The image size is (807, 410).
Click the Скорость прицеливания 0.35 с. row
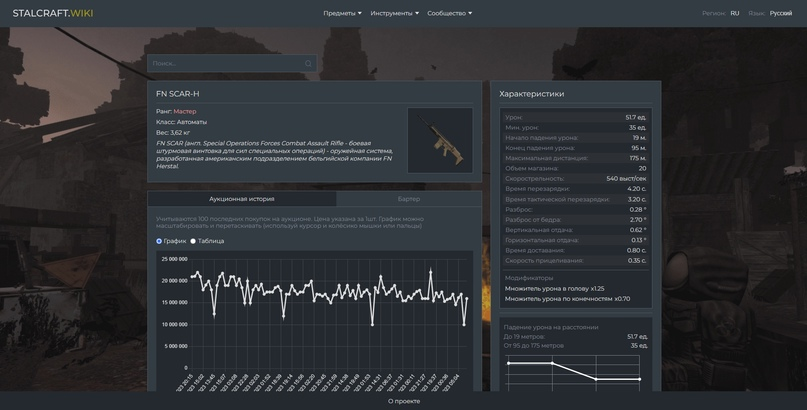575,261
